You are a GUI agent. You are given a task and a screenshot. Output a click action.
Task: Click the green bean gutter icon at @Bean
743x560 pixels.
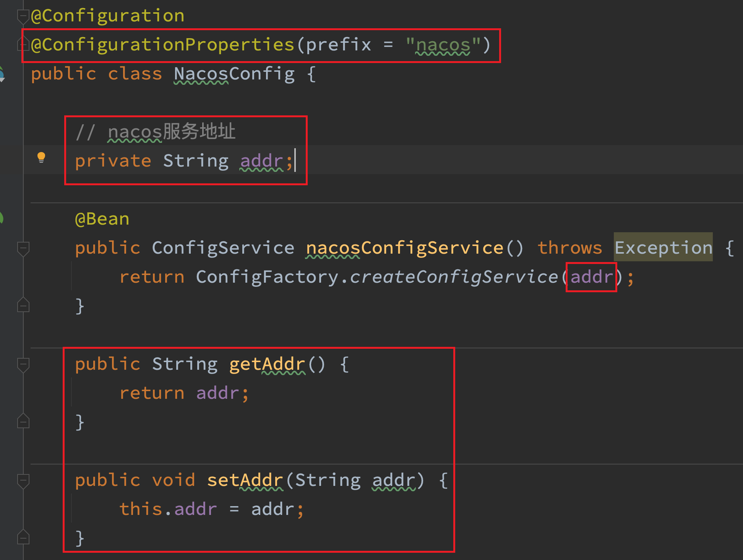(x=1, y=218)
